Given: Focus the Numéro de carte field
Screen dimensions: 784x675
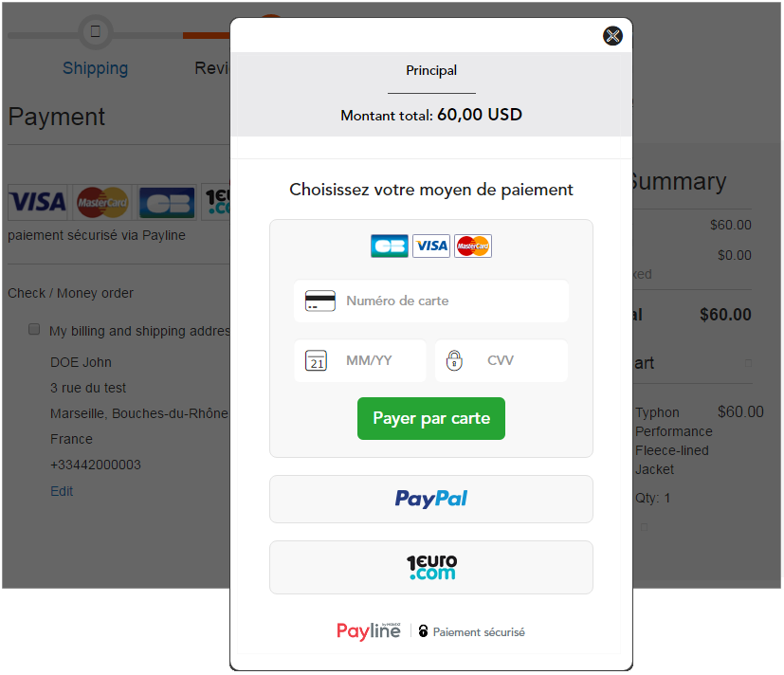Looking at the screenshot, I should 431,301.
